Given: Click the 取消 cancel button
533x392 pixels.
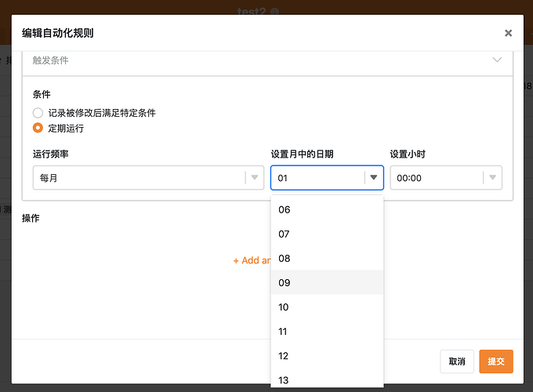Looking at the screenshot, I should coord(457,361).
